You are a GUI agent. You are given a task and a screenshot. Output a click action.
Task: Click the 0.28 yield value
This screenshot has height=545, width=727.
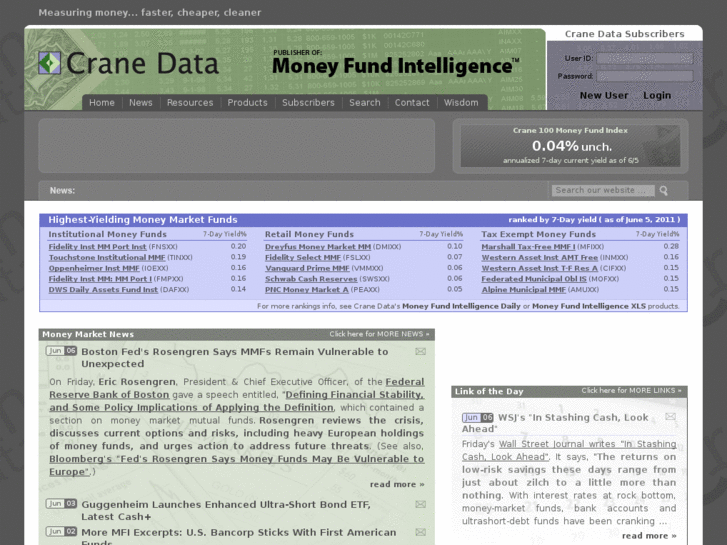click(671, 246)
